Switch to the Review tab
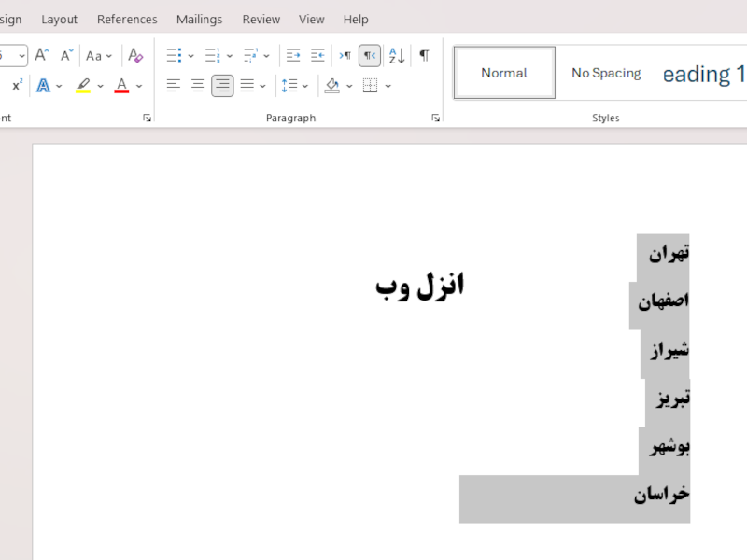Screen dimensions: 747x560 261,20
